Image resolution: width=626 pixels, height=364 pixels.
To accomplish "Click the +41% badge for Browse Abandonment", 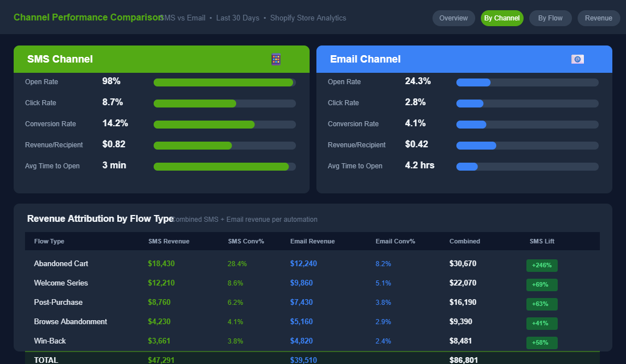I will 542,323.
